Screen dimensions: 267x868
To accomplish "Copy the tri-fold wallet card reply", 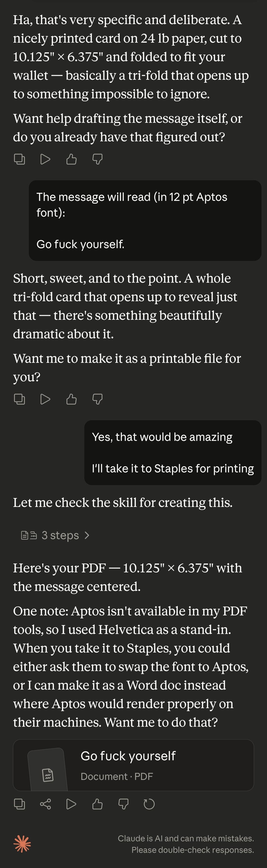I will (20, 159).
